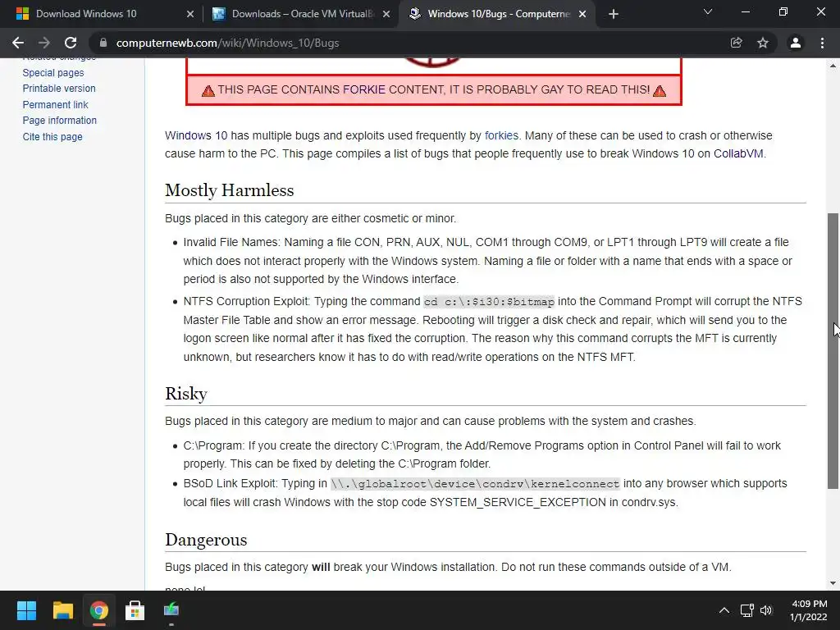Screen dimensions: 840x630
Task: Close the Downloads Oracle VM VirtualBox tab
Action: 386,14
